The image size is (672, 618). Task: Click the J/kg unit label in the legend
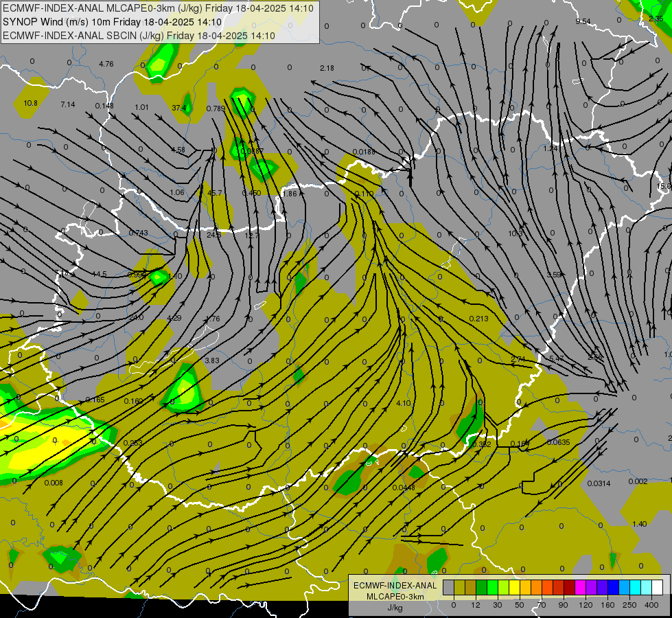click(395, 608)
